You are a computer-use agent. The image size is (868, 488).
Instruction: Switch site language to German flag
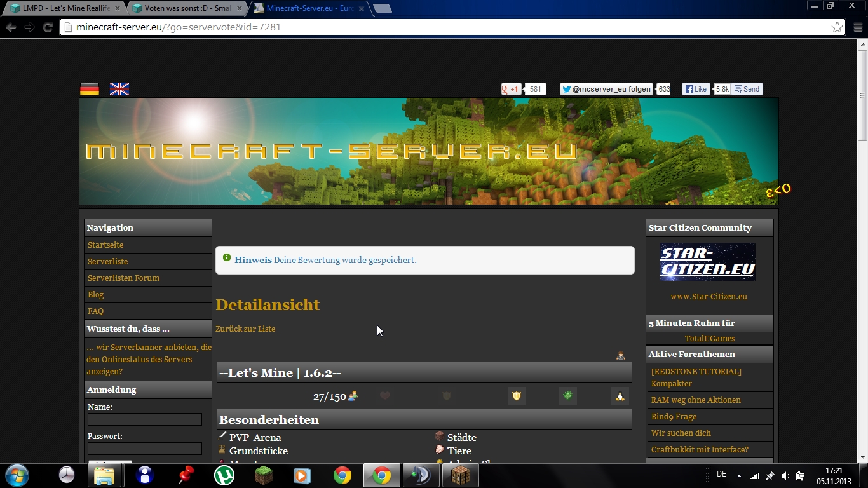tap(90, 89)
